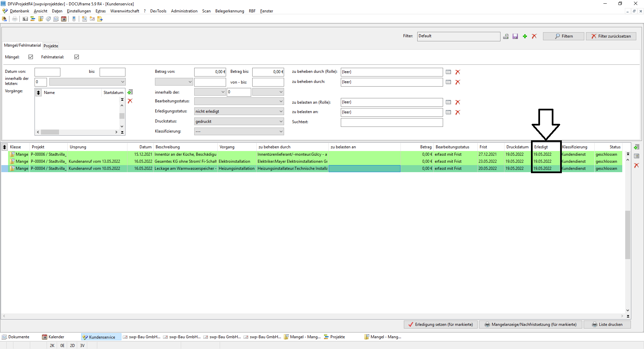Screen dimensions: 644x349
Task: Open the Warenwirtschaft menu
Action: [x=125, y=11]
